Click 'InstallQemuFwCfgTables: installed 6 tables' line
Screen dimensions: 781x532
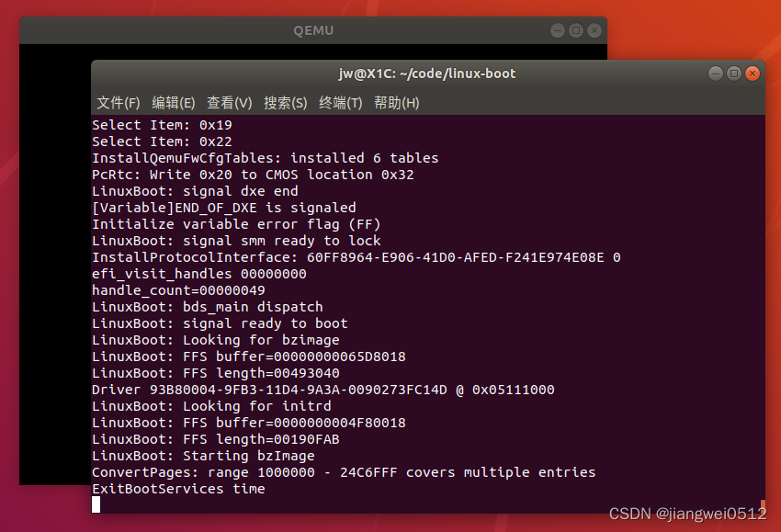point(265,158)
